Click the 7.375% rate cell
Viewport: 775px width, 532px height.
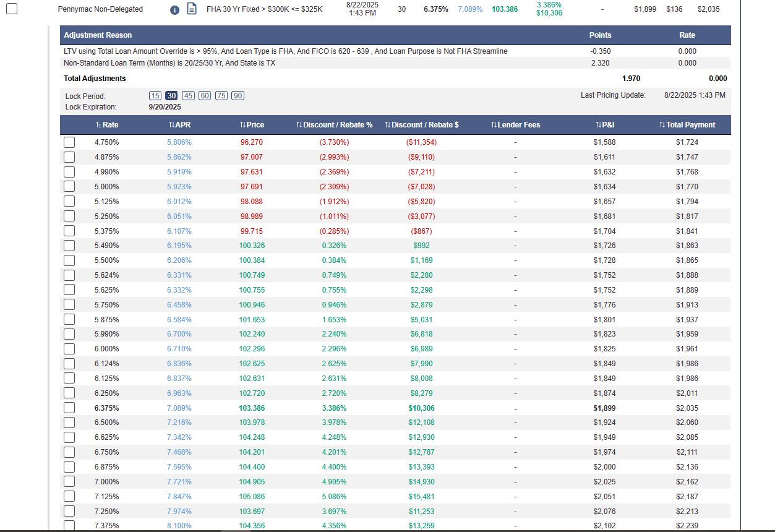[x=107, y=526]
